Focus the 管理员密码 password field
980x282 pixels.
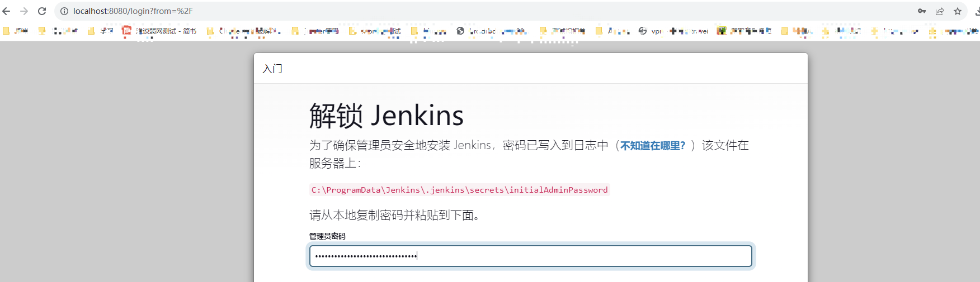(530, 256)
